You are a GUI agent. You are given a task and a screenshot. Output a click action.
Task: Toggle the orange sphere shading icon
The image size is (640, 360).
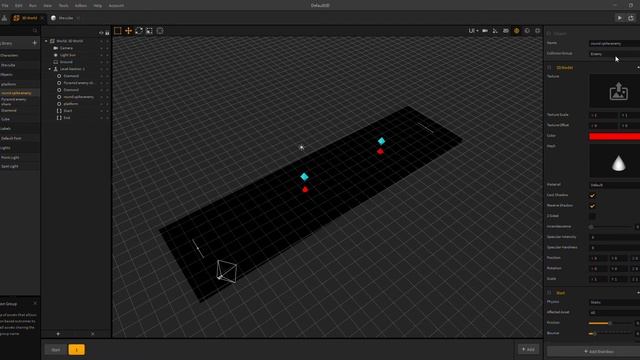point(516,31)
